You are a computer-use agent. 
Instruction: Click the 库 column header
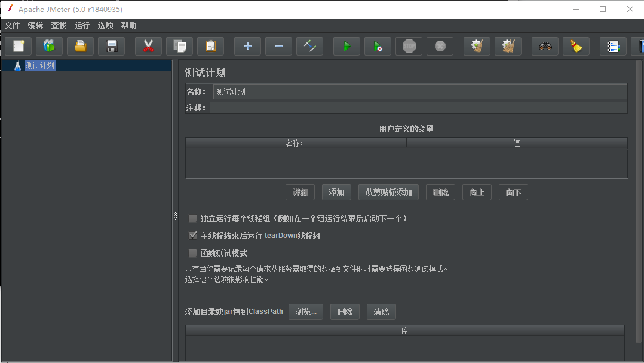tap(405, 331)
